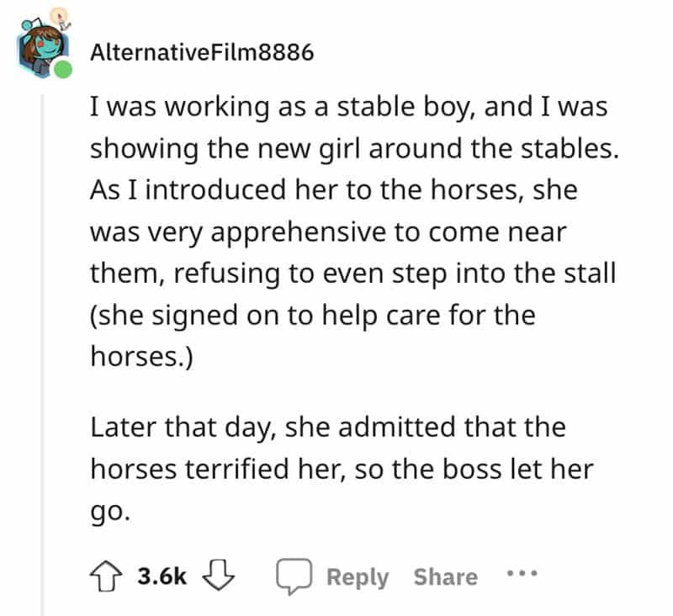Image resolution: width=673 pixels, height=616 pixels.
Task: Click the candle decoration above the avatar
Action: pos(59,19)
